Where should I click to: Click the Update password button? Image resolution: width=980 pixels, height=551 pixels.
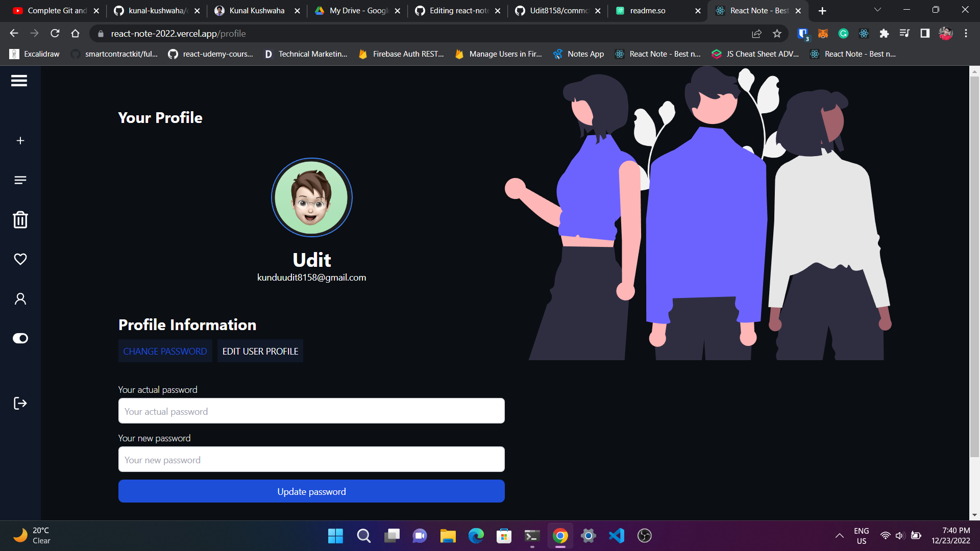(x=311, y=491)
